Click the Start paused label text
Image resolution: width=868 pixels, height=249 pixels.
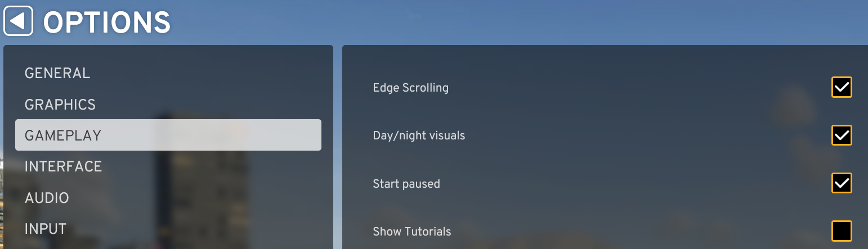pos(406,184)
